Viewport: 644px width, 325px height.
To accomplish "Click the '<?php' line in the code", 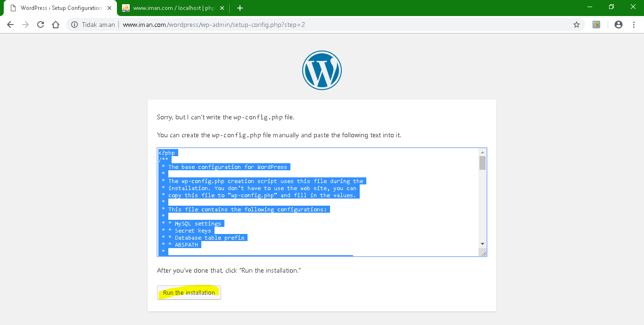I will pyautogui.click(x=167, y=153).
